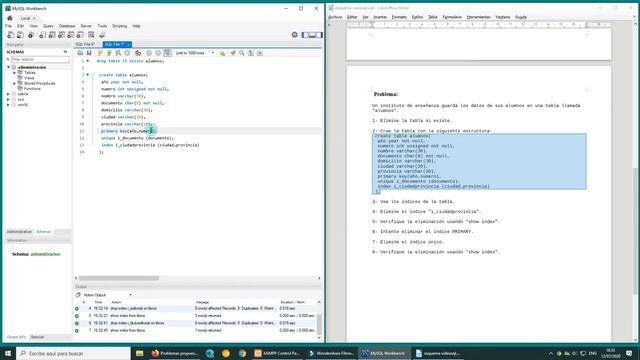This screenshot has width=640, height=360.
Task: Collapse the administracion schema node
Action: 8,67
